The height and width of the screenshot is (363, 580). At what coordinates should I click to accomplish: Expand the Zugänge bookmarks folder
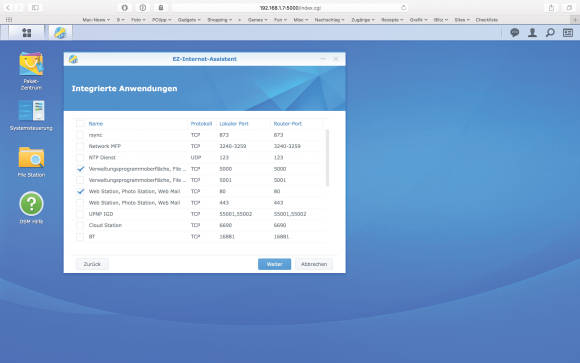pos(362,20)
